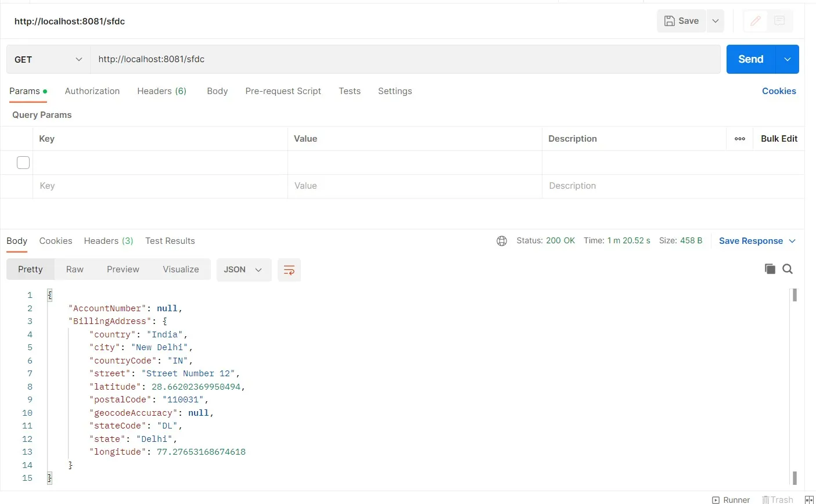Select the Pretty view mode
The width and height of the screenshot is (816, 504).
pyautogui.click(x=30, y=269)
